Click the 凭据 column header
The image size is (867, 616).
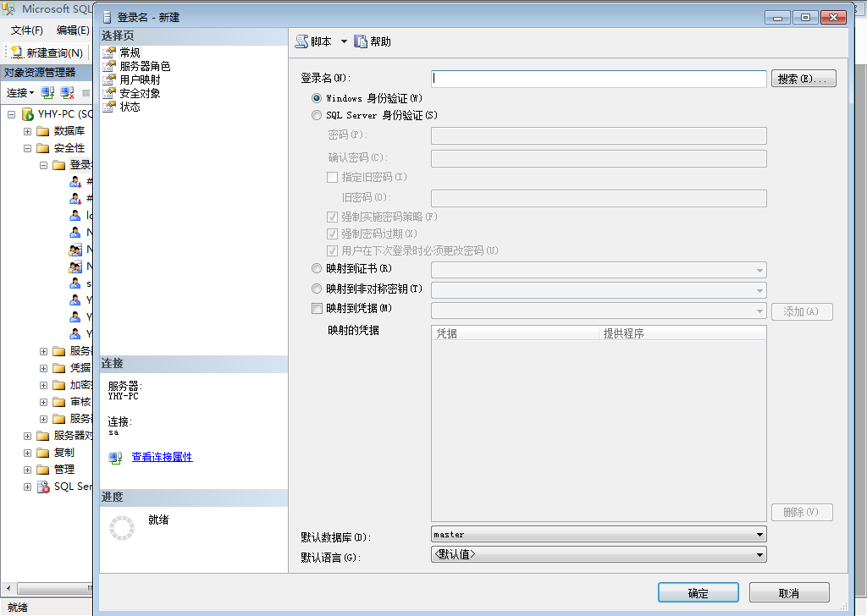(515, 333)
